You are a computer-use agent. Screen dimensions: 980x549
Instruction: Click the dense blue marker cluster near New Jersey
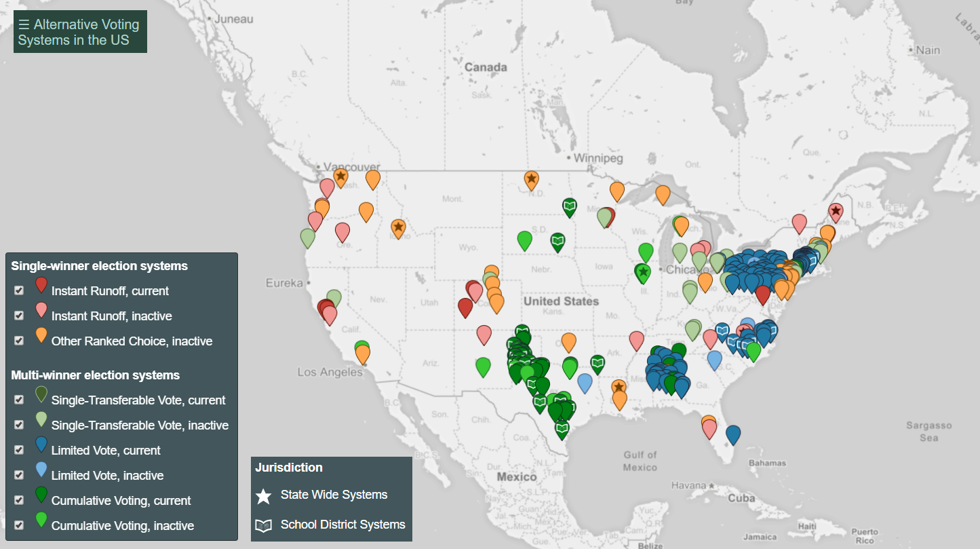click(753, 265)
